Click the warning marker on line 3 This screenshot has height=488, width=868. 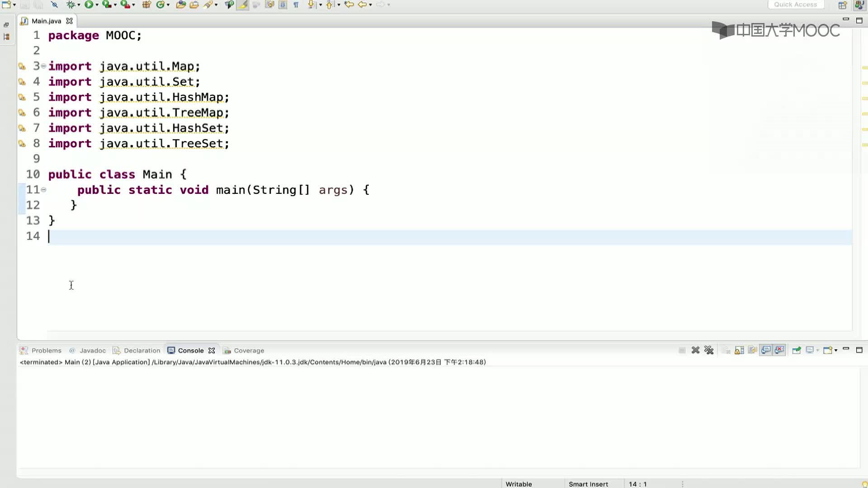[22, 66]
